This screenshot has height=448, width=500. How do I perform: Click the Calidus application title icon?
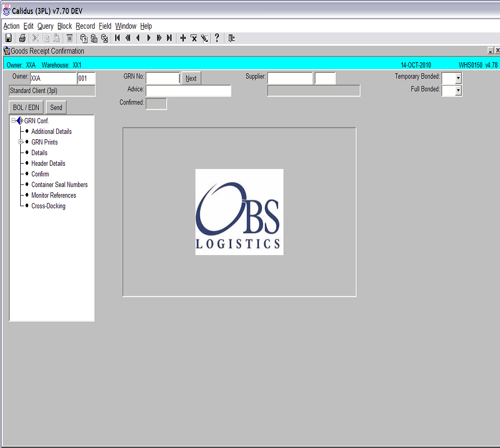(x=7, y=11)
